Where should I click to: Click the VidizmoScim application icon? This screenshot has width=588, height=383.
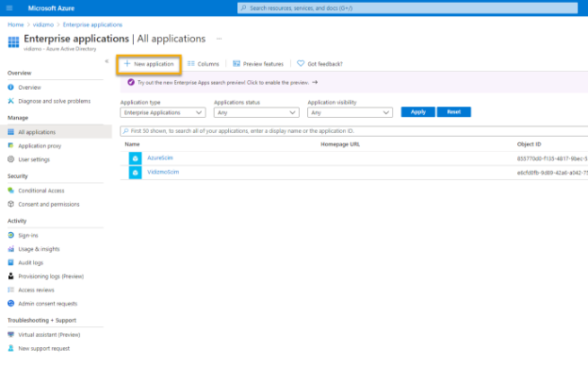coord(135,173)
